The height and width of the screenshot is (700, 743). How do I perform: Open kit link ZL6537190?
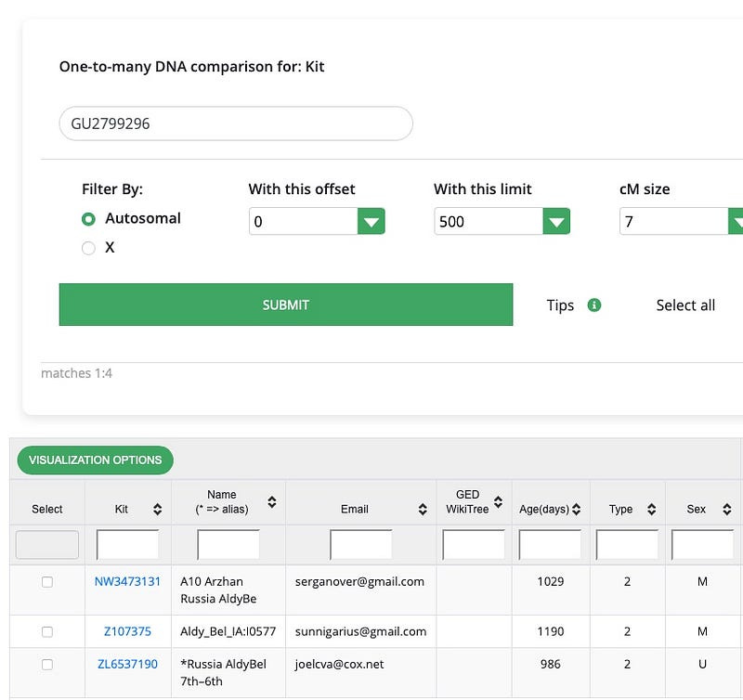click(x=127, y=664)
